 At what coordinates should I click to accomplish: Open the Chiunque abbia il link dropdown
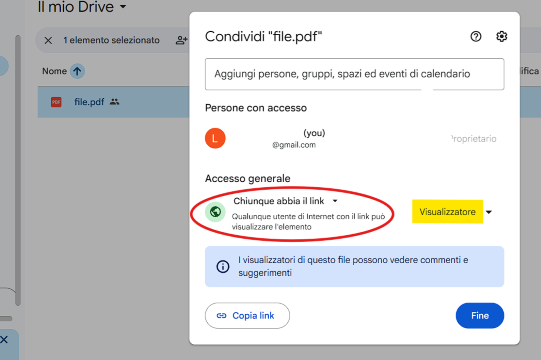(x=335, y=201)
